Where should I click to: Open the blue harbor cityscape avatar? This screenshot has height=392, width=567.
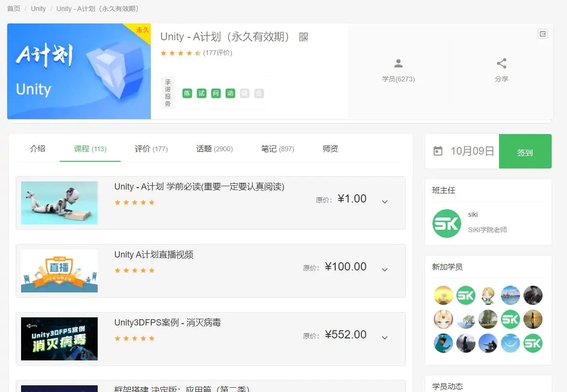coord(510,295)
